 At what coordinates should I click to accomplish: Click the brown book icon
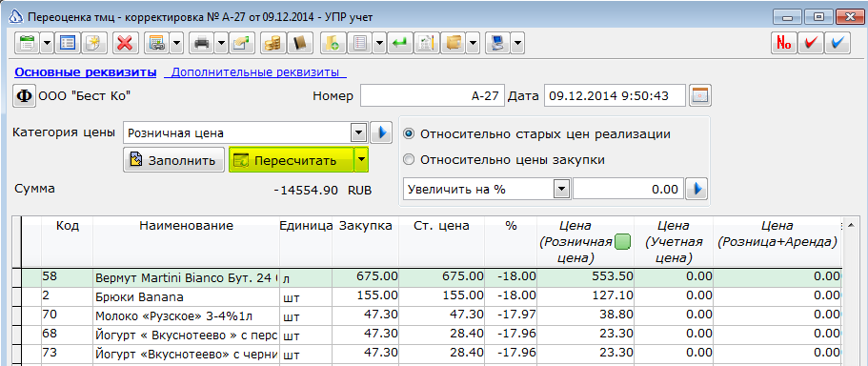point(300,43)
